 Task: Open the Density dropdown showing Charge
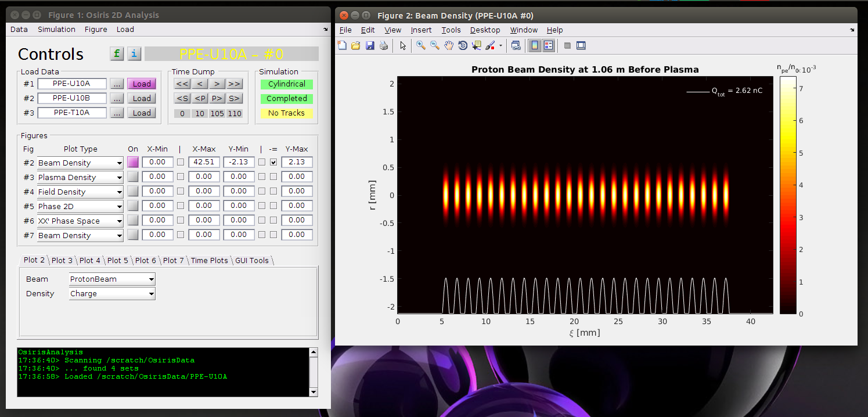point(112,294)
